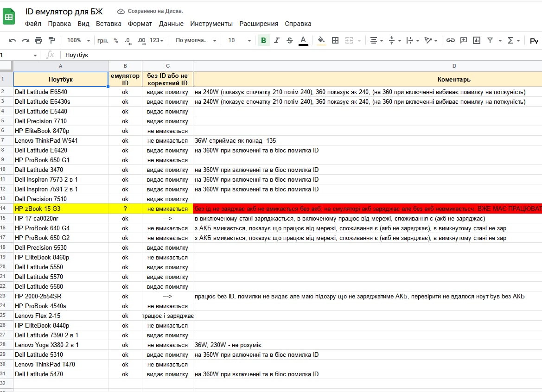Select column A header
Viewport: 542px width, 392px height.
pos(60,66)
